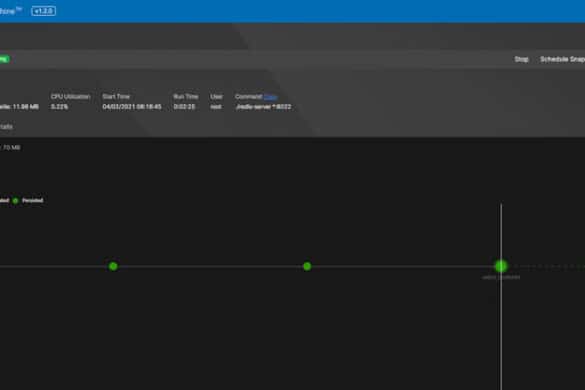The height and width of the screenshot is (390, 585).
Task: Click the Run Time value 0:02:25
Action: coord(184,107)
